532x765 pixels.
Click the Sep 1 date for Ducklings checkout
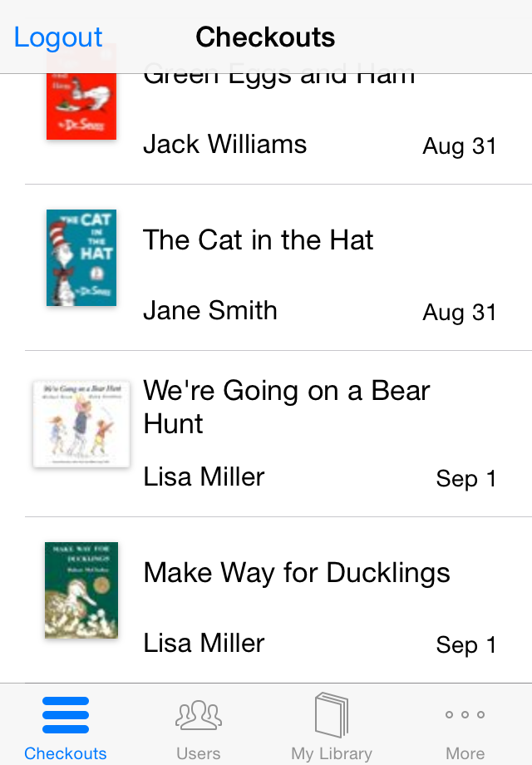(466, 645)
